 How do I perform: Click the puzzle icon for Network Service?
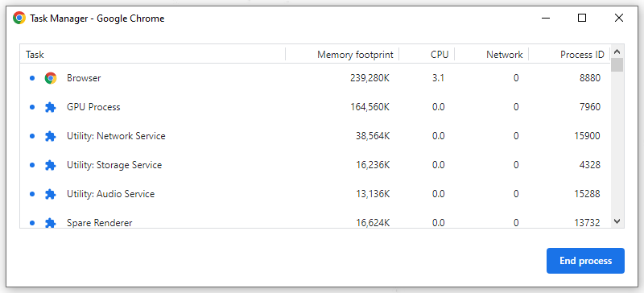51,136
